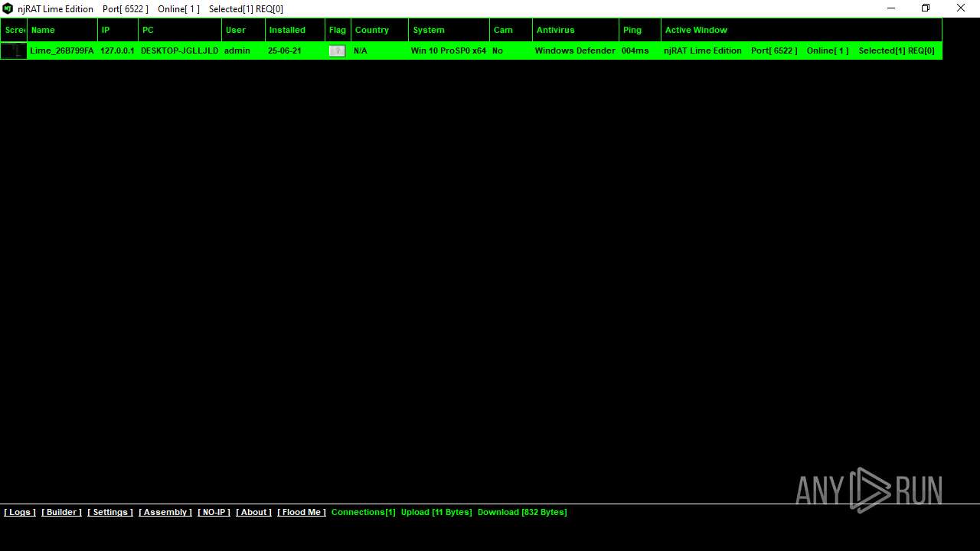Viewport: 980px width, 551px height.
Task: Sort by Installed column header
Action: pos(295,30)
